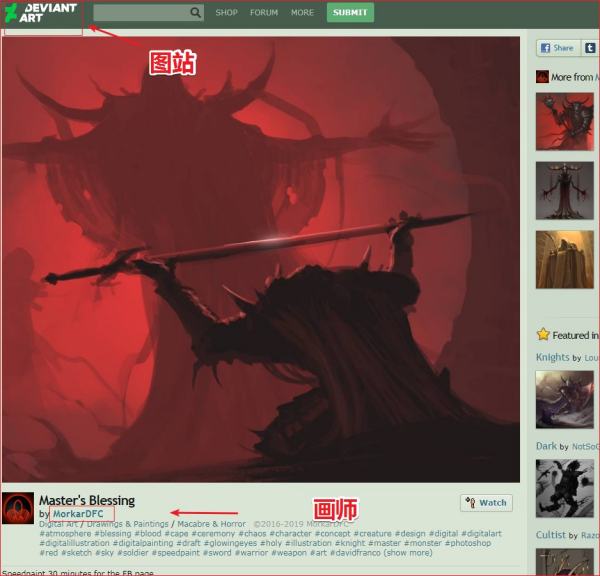Click the #speedpaint tag
This screenshot has width=600, height=576.
tap(176, 553)
